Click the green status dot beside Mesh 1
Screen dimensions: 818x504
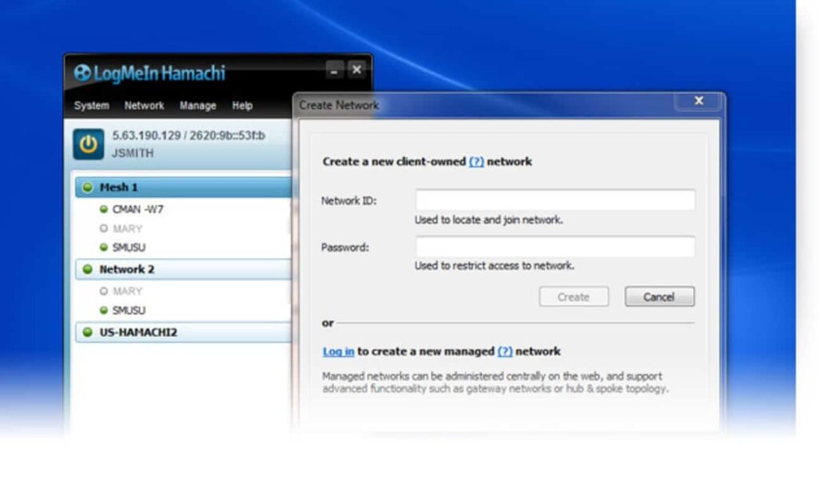[87, 188]
